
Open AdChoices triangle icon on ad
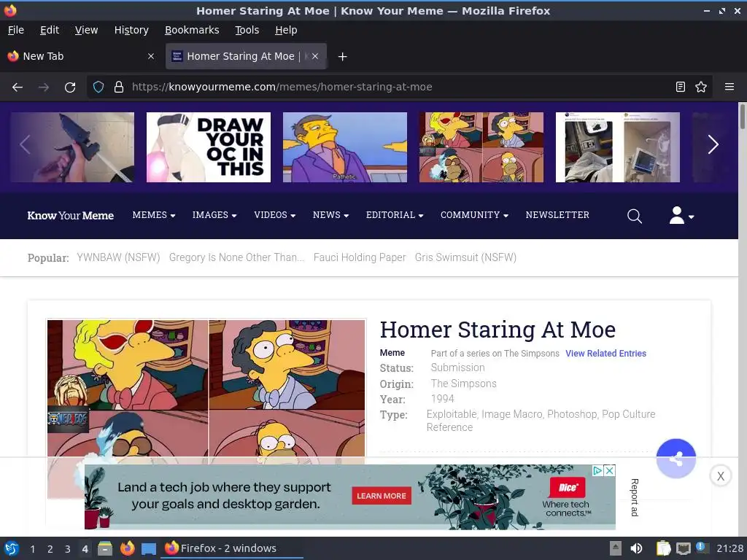(x=597, y=470)
